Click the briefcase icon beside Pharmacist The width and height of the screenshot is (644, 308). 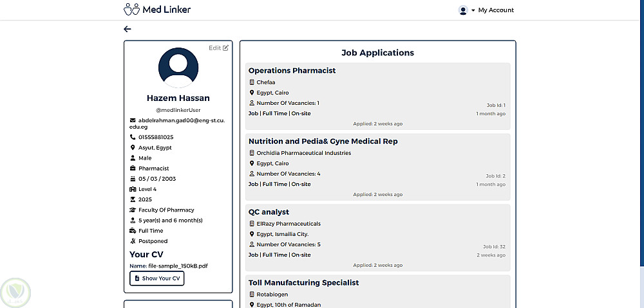point(133,168)
